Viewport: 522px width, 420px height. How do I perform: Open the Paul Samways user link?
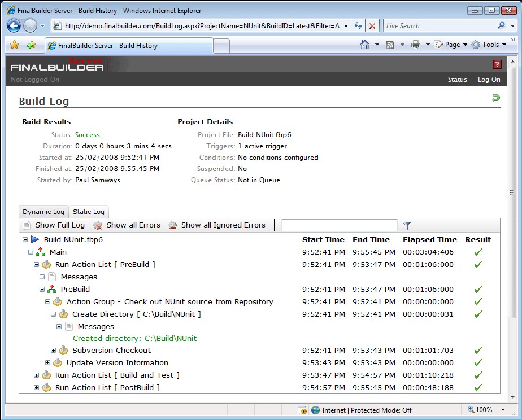(98, 180)
